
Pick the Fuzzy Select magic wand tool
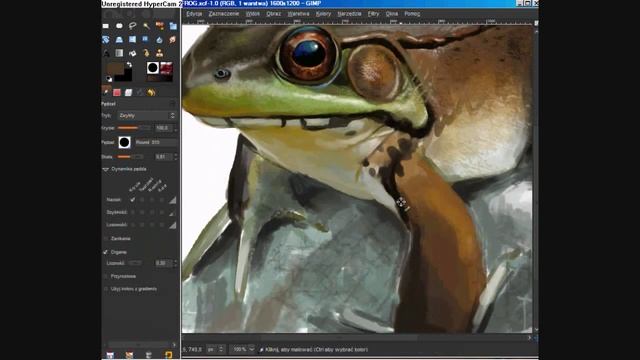[146, 26]
